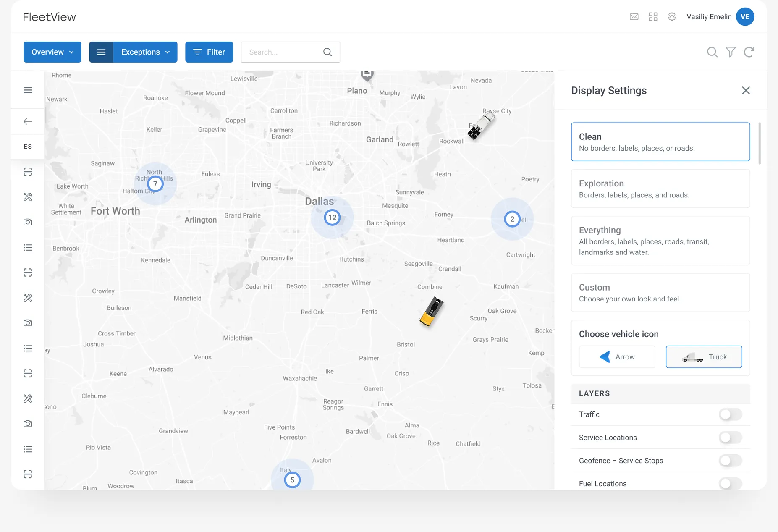Click the Vasiliy Emelin username
This screenshot has width=778, height=532.
click(x=709, y=17)
